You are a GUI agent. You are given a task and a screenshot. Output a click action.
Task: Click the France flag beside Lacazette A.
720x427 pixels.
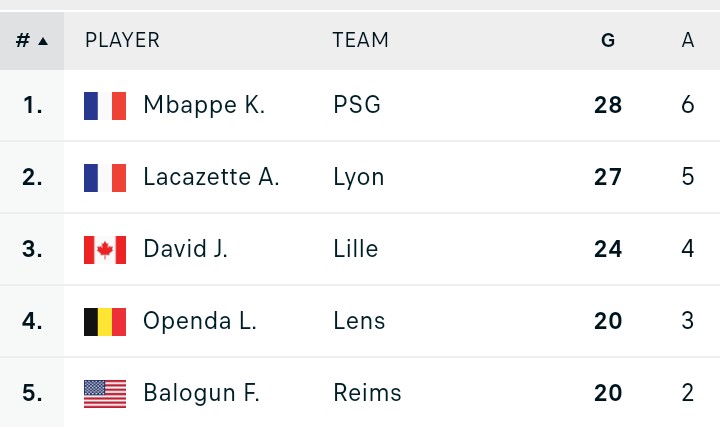click(x=105, y=178)
